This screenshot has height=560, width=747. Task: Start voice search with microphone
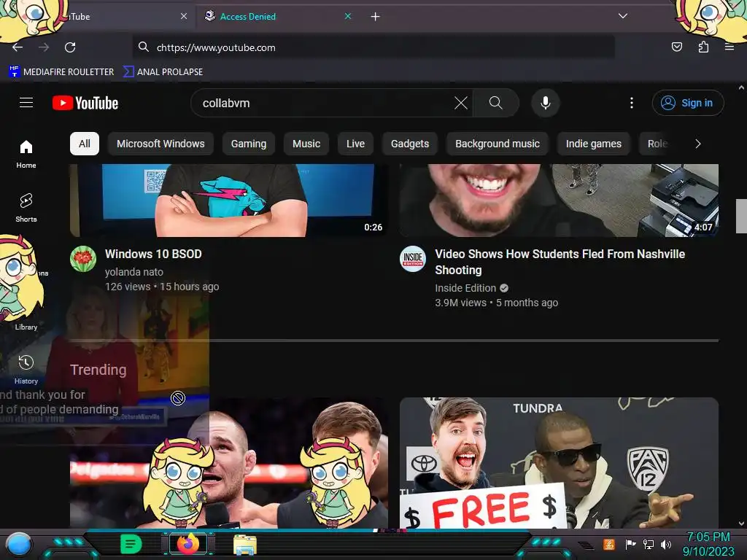[546, 103]
